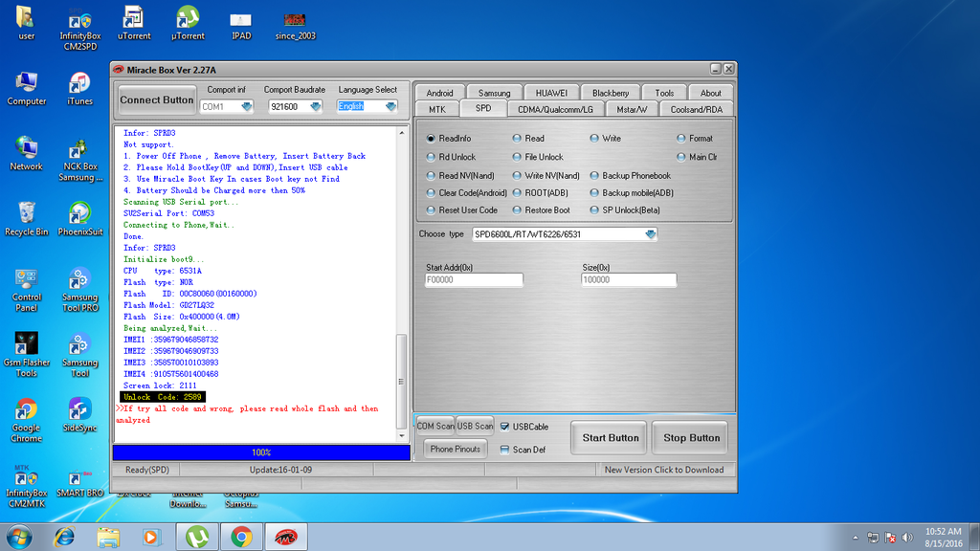
Task: Launch SideSync desktop shortcut
Action: click(79, 415)
